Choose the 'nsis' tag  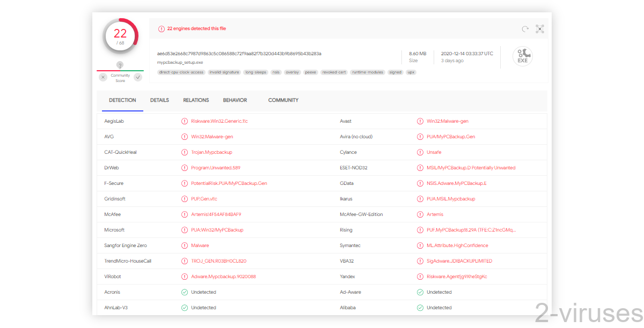point(276,72)
